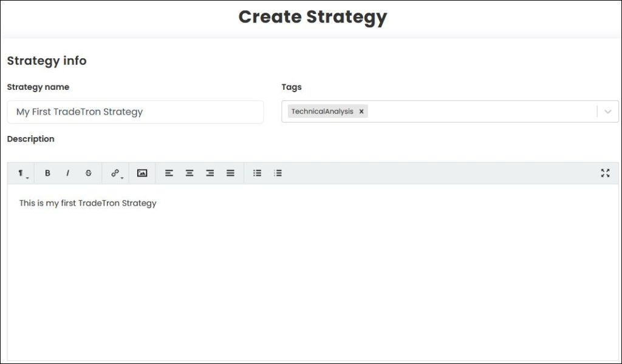Screen dimensions: 622x364
Task: Open the insert link dropdown
Action: point(115,174)
